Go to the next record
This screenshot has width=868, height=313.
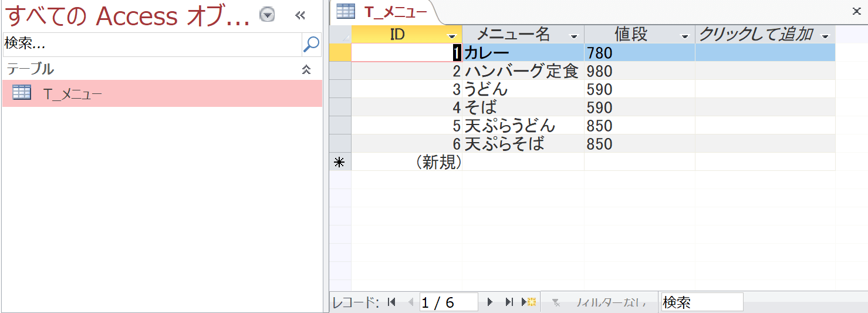pos(490,302)
